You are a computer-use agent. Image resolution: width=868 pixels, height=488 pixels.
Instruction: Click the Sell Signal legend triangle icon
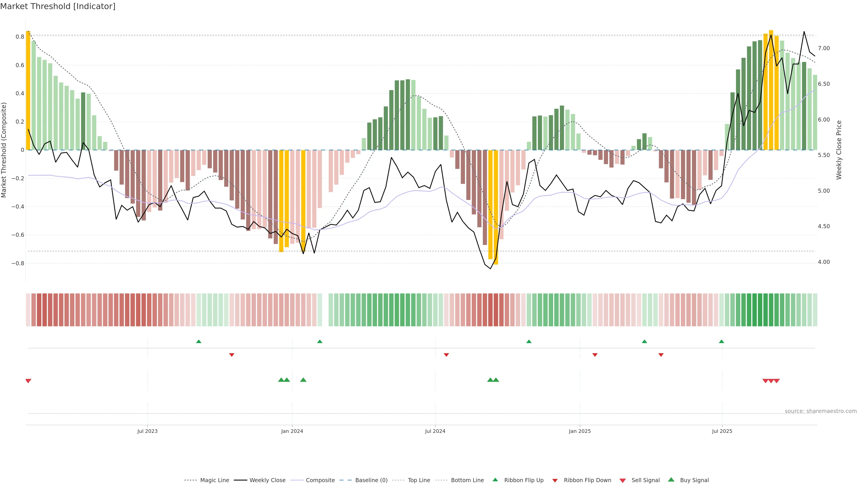(x=622, y=481)
